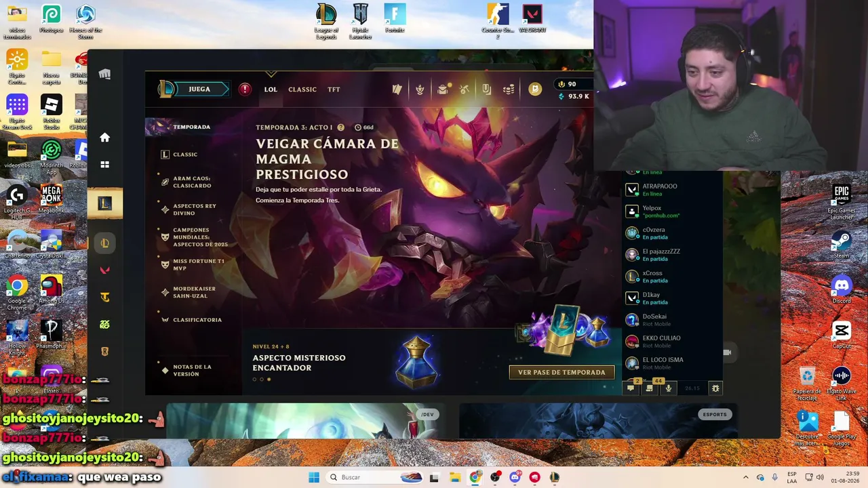Image resolution: width=868 pixels, height=488 pixels.
Task: Select friend EKKO CULIAO
Action: click(x=672, y=342)
